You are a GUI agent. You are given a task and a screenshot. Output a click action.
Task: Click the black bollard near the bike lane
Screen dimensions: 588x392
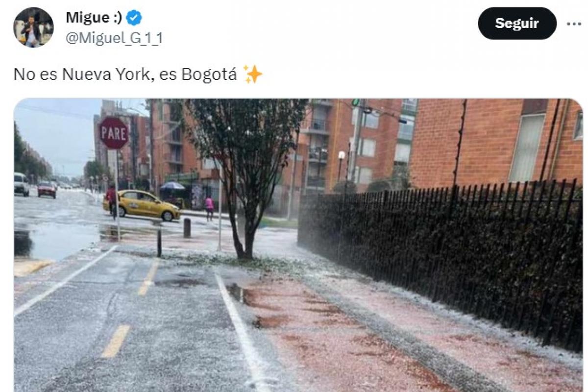[159, 243]
